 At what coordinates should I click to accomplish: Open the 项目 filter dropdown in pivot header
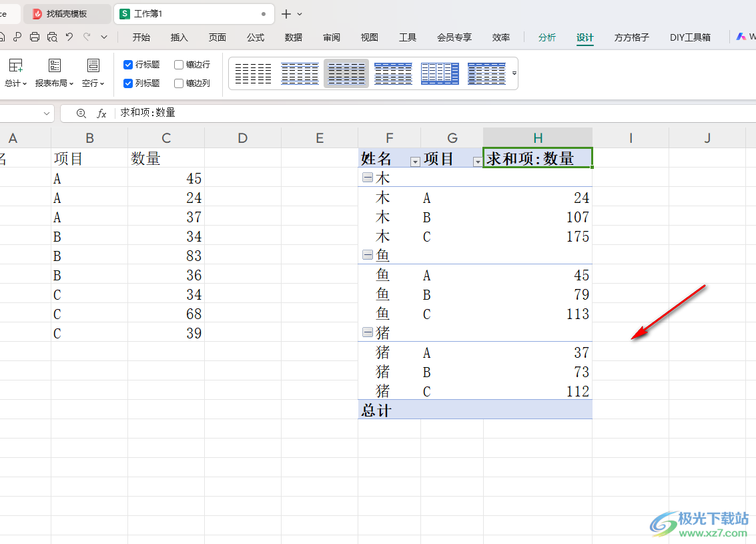tap(477, 162)
